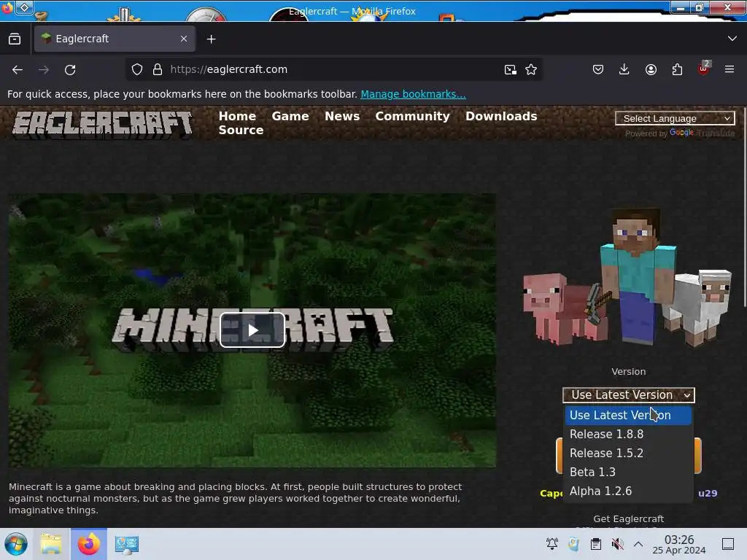The height and width of the screenshot is (560, 747).
Task: Open a new tab with plus button
Action: pyautogui.click(x=211, y=39)
